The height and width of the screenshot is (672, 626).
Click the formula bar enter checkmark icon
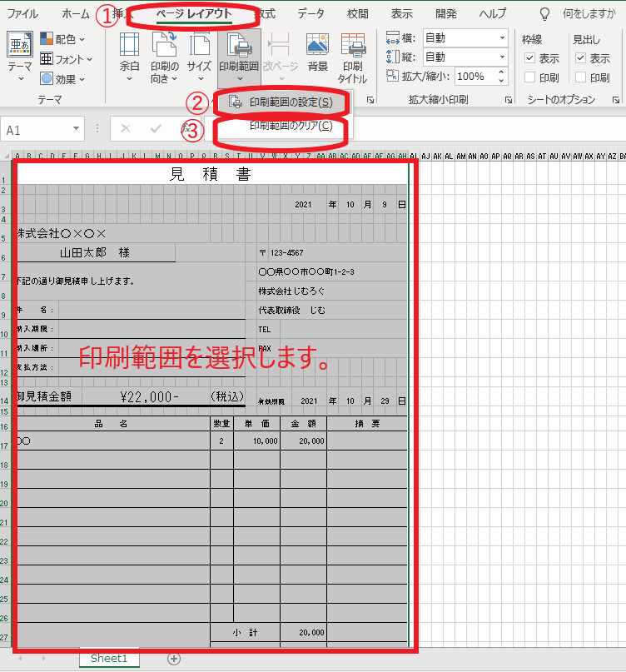pyautogui.click(x=156, y=128)
